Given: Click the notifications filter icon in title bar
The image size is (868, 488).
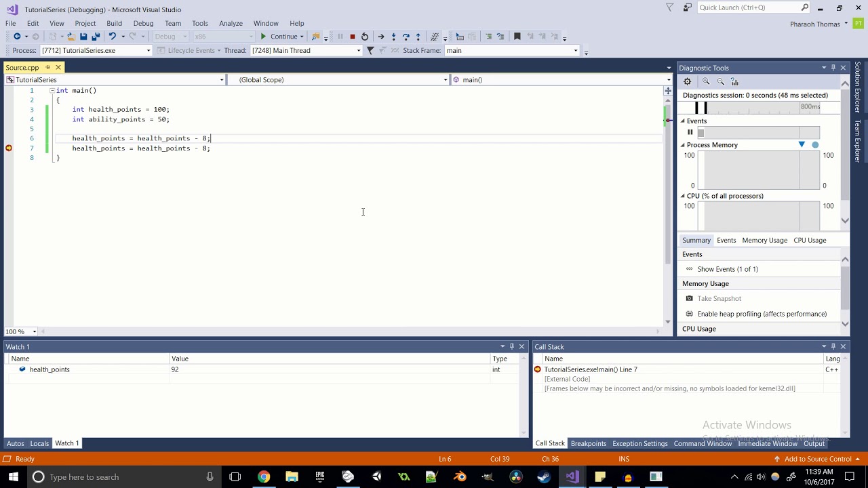Looking at the screenshot, I should 670,7.
